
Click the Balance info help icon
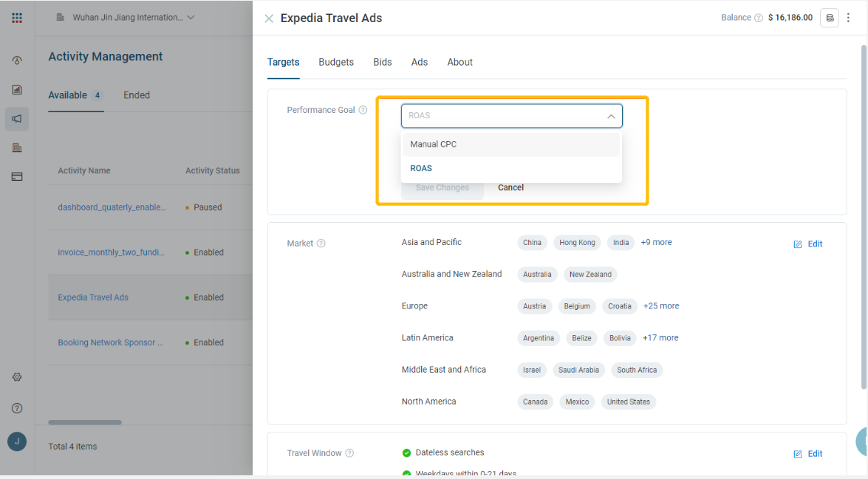pyautogui.click(x=759, y=18)
